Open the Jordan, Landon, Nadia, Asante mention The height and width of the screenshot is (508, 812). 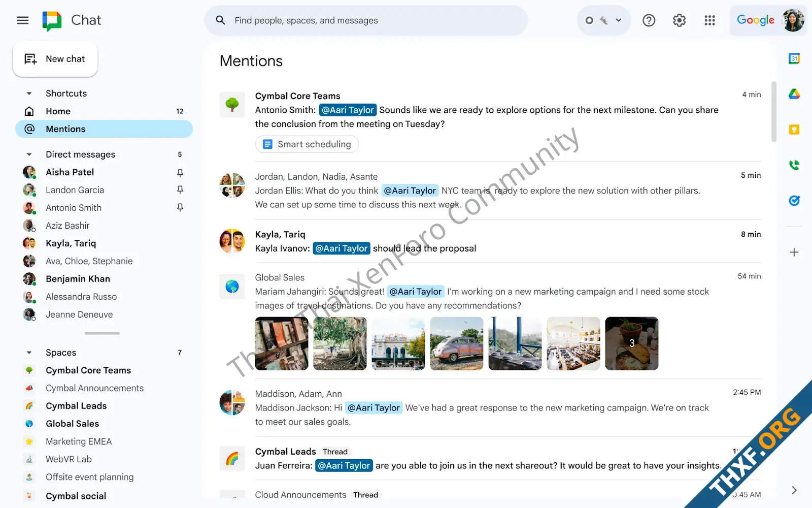tap(316, 177)
